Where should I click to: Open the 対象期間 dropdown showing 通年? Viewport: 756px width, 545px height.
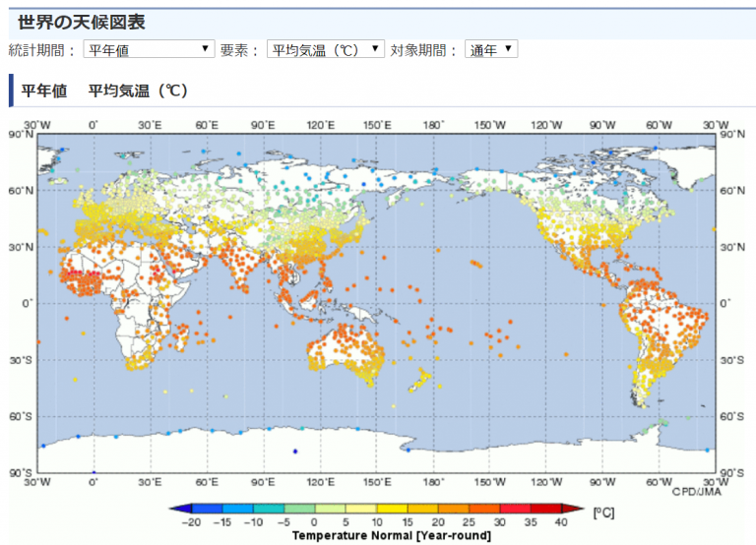click(491, 49)
